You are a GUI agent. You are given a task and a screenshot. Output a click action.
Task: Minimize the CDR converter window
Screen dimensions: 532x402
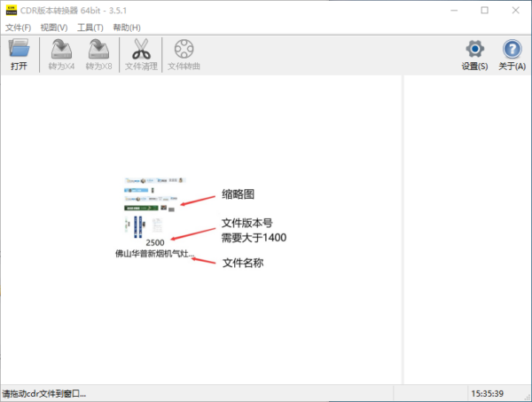(x=454, y=11)
